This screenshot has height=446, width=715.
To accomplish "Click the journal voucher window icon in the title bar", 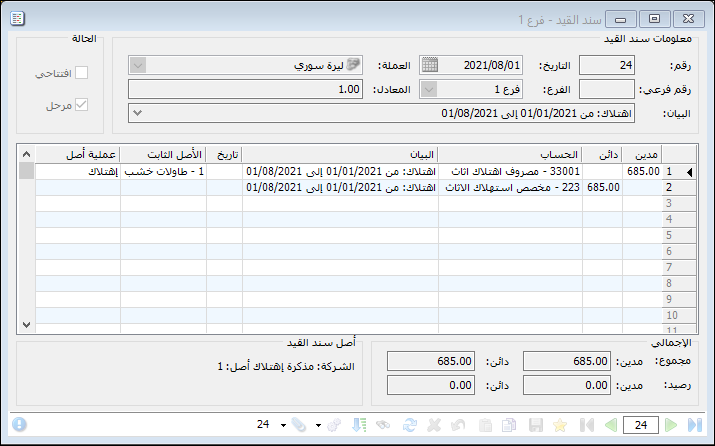I will 17,19.
